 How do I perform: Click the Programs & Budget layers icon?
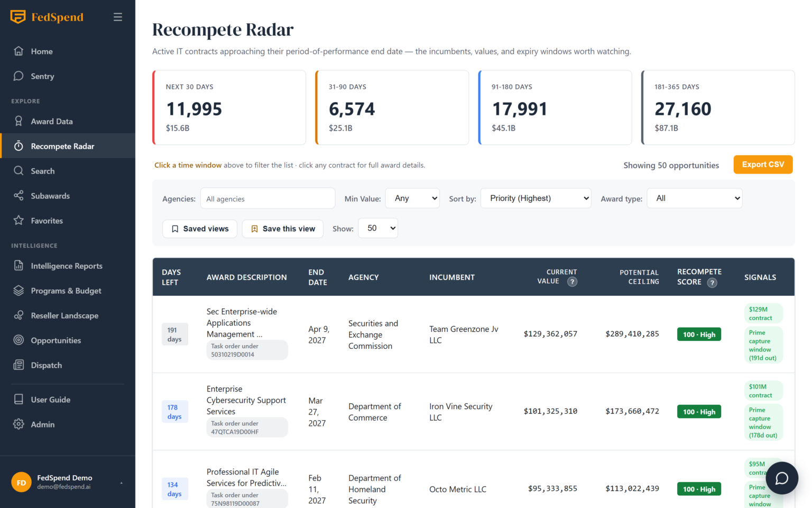point(19,291)
